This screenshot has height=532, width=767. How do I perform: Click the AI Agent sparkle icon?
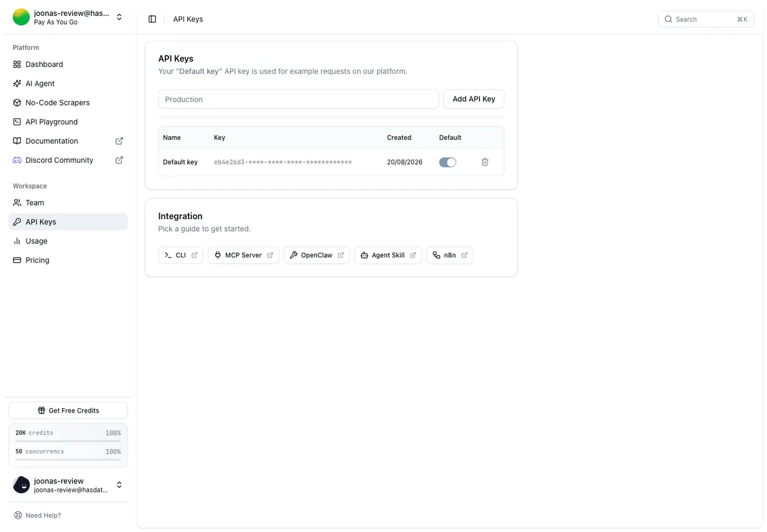tap(17, 84)
